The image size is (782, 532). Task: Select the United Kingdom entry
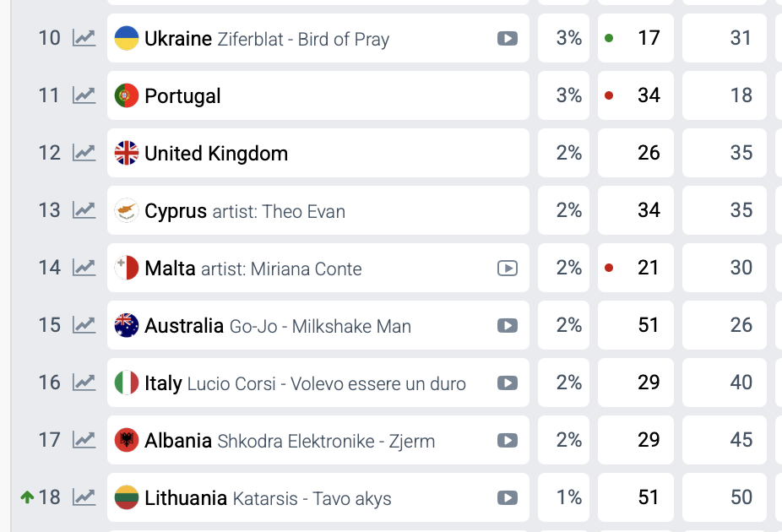[216, 153]
